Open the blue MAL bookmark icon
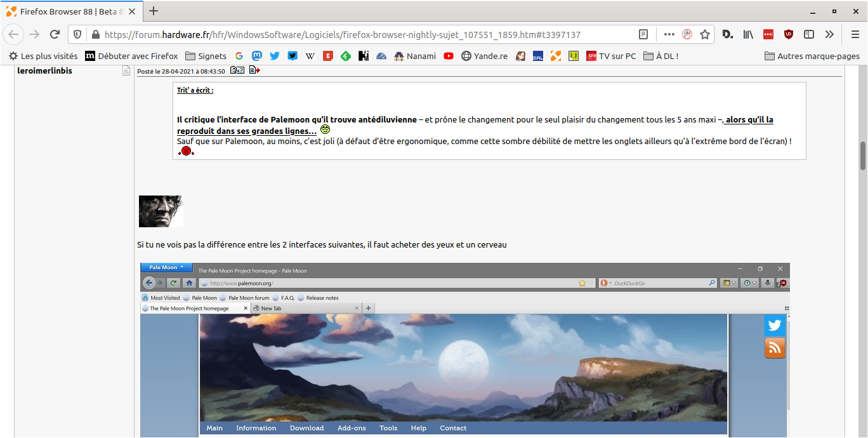The height and width of the screenshot is (438, 868). pyautogui.click(x=538, y=56)
